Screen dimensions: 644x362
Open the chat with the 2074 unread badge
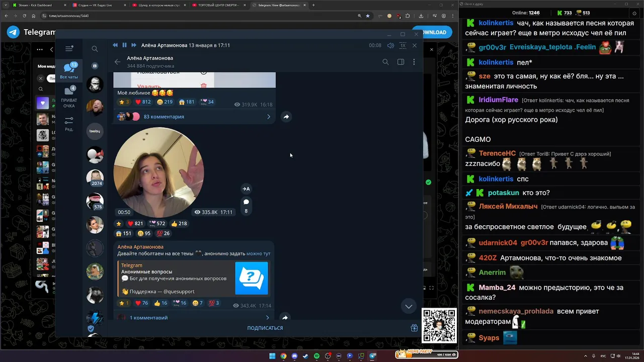[x=95, y=178]
